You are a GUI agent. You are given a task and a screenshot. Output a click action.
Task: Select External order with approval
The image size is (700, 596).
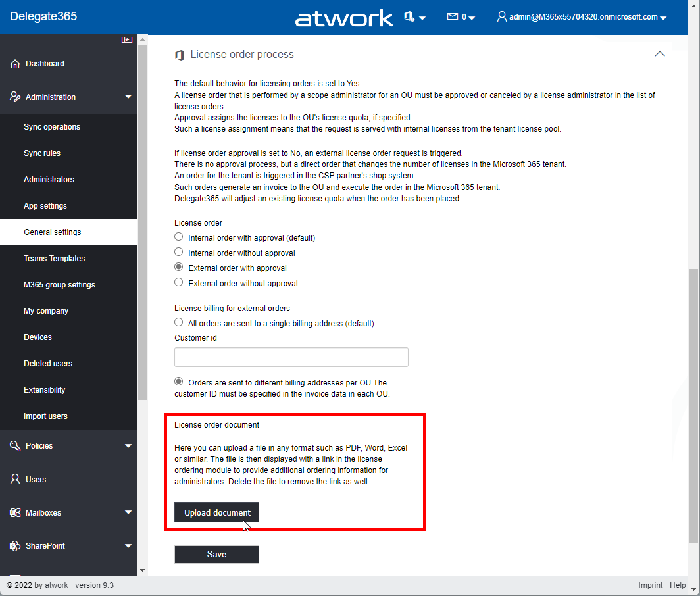pos(178,267)
